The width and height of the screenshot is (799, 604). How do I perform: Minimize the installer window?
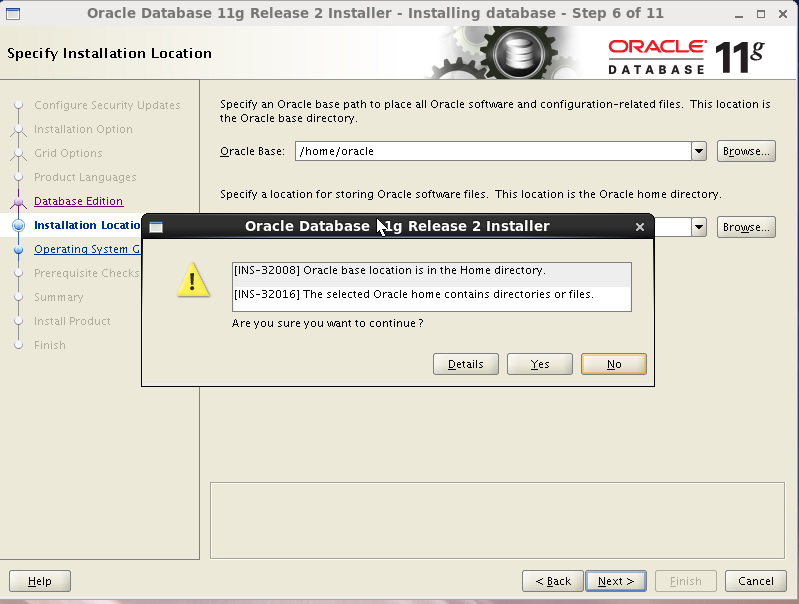739,14
